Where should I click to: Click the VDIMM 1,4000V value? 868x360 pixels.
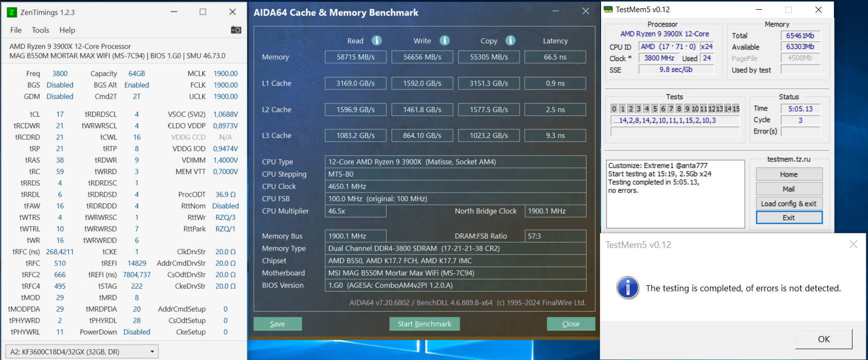tap(226, 160)
